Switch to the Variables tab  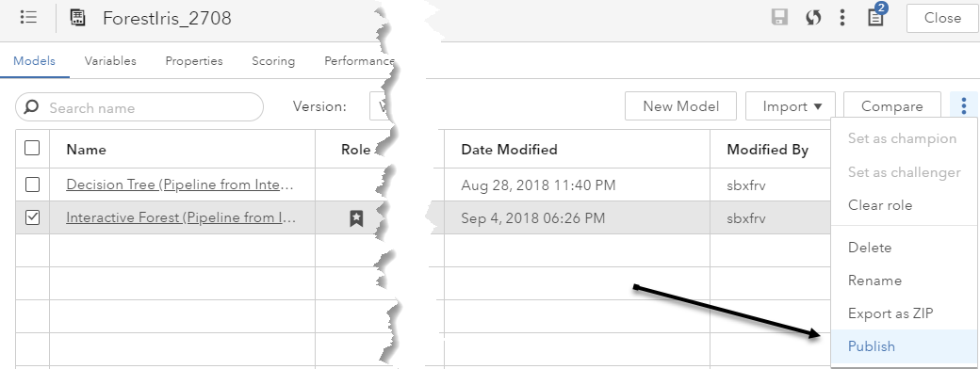(110, 61)
